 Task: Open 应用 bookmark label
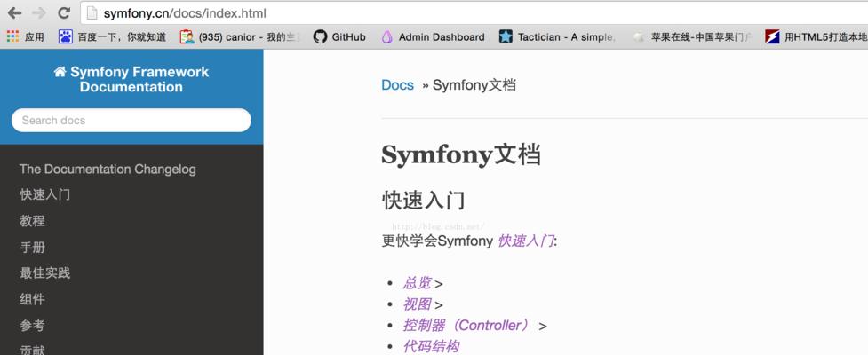tap(35, 37)
